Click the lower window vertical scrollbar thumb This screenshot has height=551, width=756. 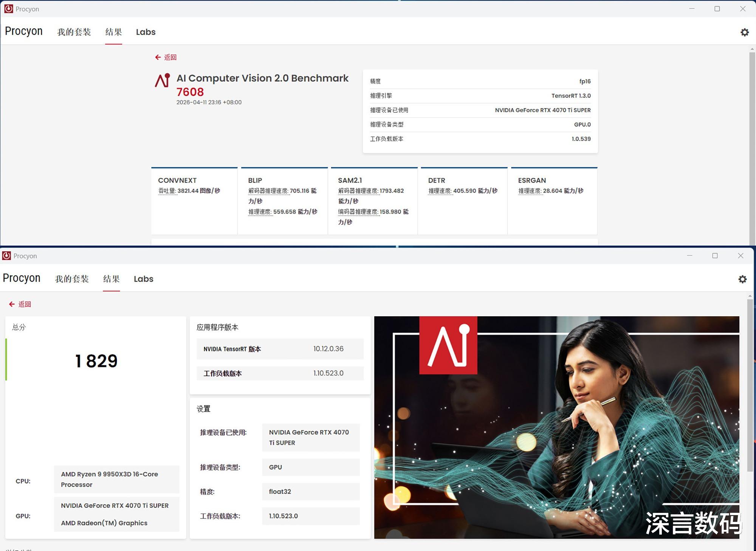click(750, 385)
